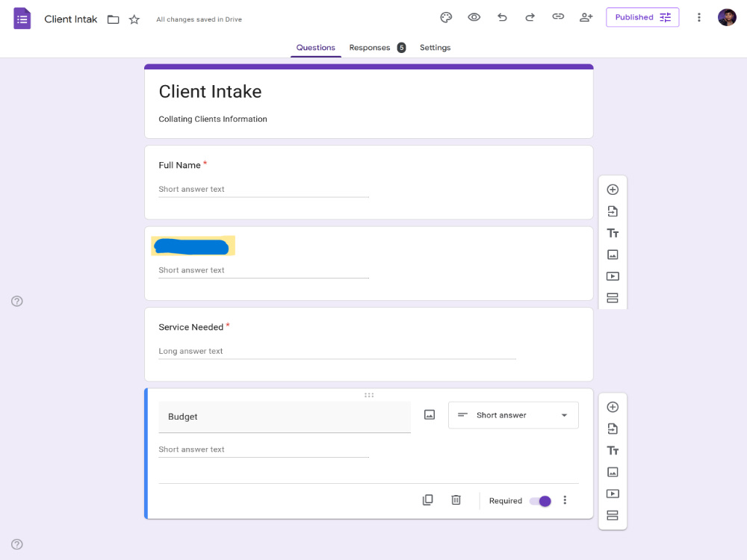Select the Full Name question card
This screenshot has height=560, width=747.
369,182
